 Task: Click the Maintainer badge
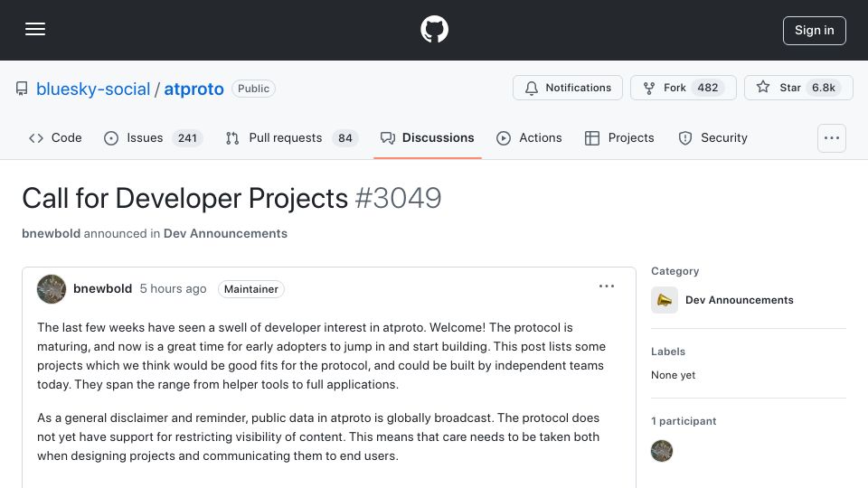click(x=250, y=289)
